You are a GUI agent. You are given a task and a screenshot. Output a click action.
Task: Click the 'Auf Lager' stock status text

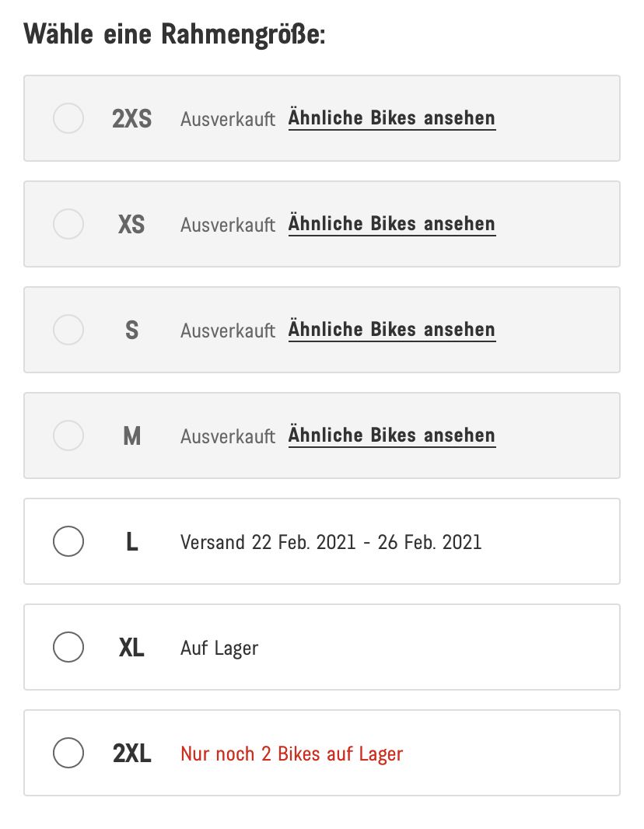click(x=219, y=648)
